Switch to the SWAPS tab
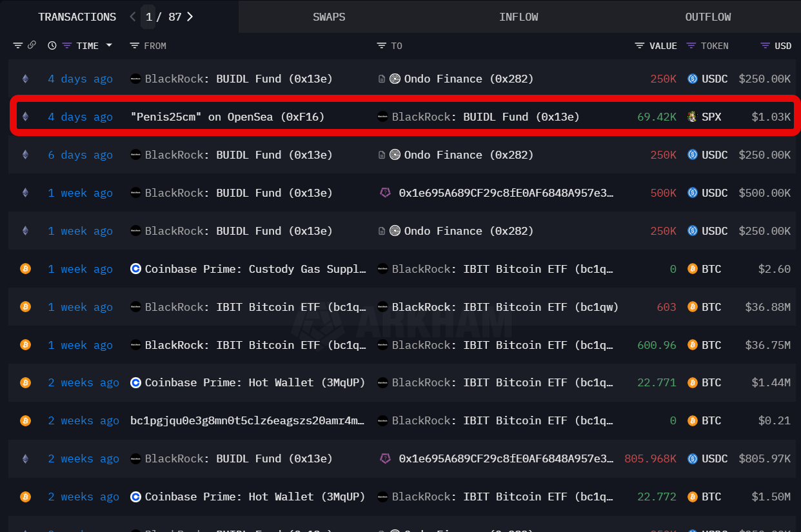801x532 pixels. [329, 17]
